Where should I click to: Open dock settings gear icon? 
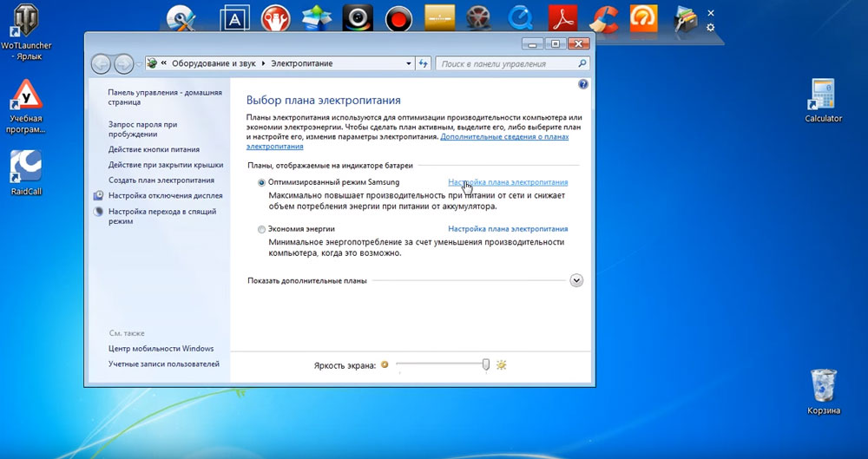(711, 27)
